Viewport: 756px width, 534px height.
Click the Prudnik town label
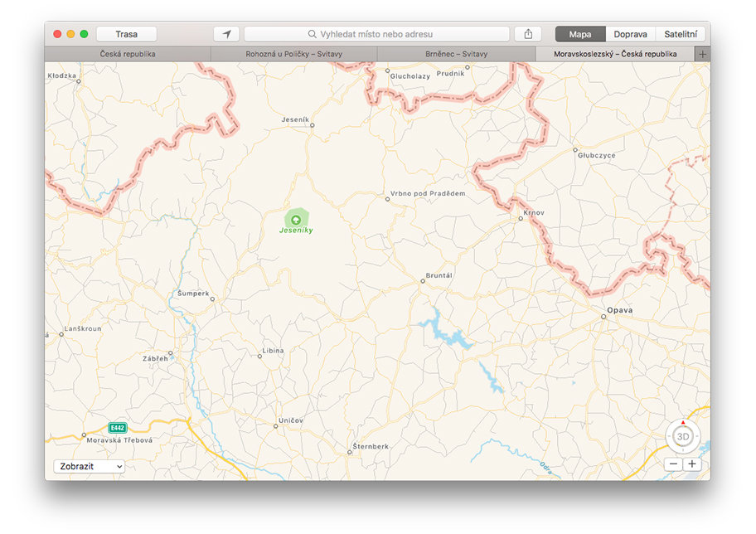click(x=450, y=73)
